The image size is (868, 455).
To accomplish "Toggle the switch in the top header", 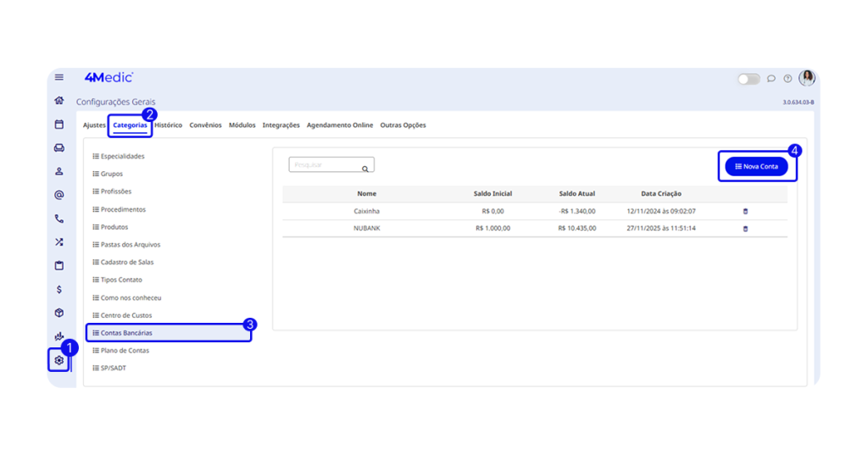I will pos(748,79).
